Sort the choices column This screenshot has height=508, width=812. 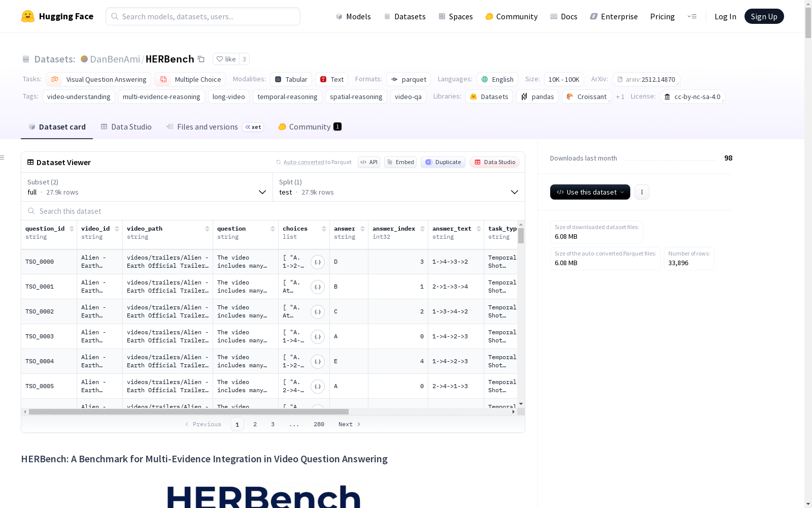tap(324, 229)
